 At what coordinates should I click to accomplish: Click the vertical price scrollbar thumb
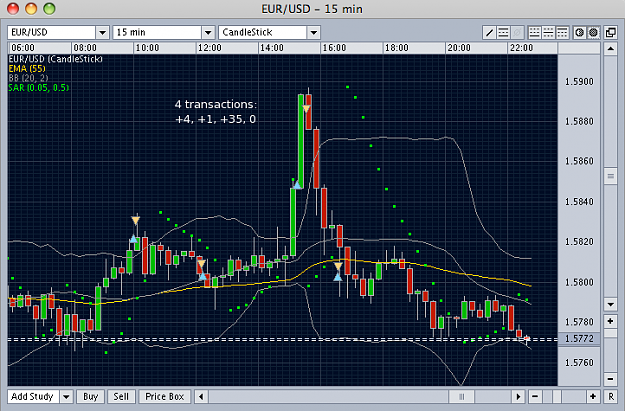[x=610, y=176]
